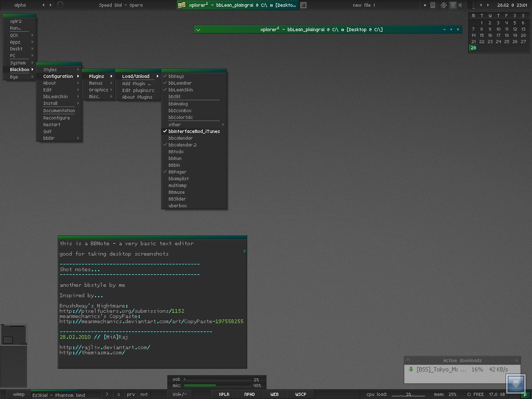The image size is (532, 399).
Task: Expand the Configuration submenu
Action: tap(59, 76)
